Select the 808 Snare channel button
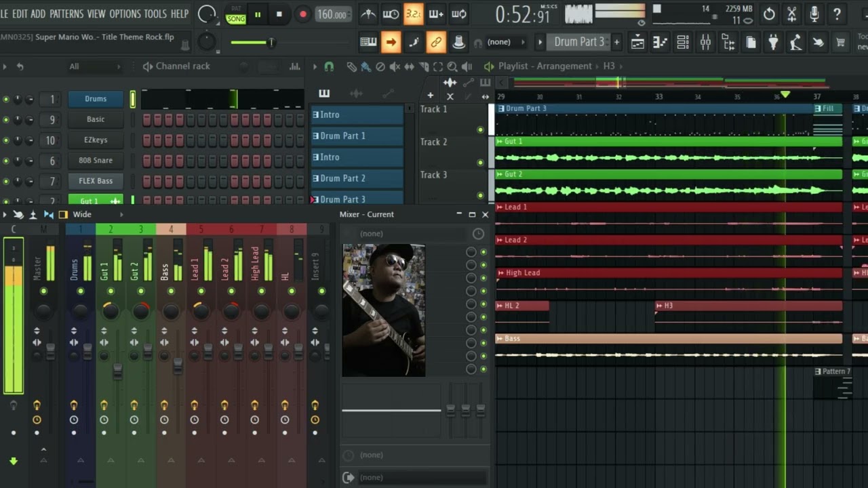 tap(96, 161)
